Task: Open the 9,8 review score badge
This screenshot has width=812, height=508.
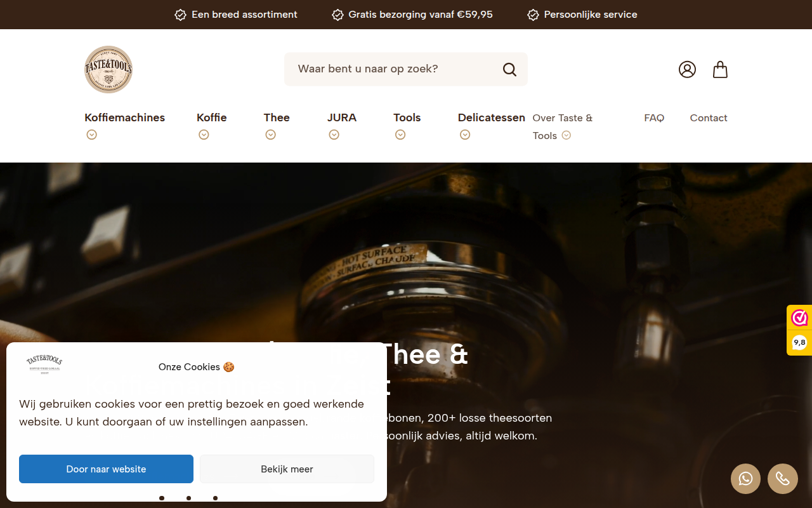Action: pyautogui.click(x=799, y=343)
